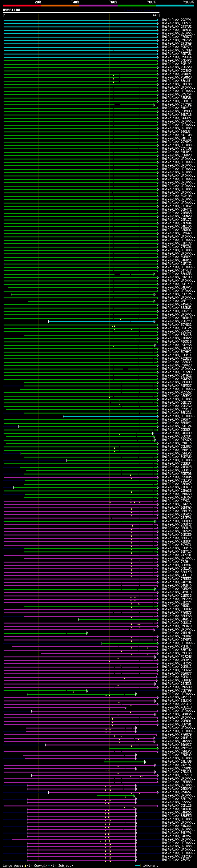Select hit label UniRef100_B6AG53
The image size is (197, 868).
point(177,274)
